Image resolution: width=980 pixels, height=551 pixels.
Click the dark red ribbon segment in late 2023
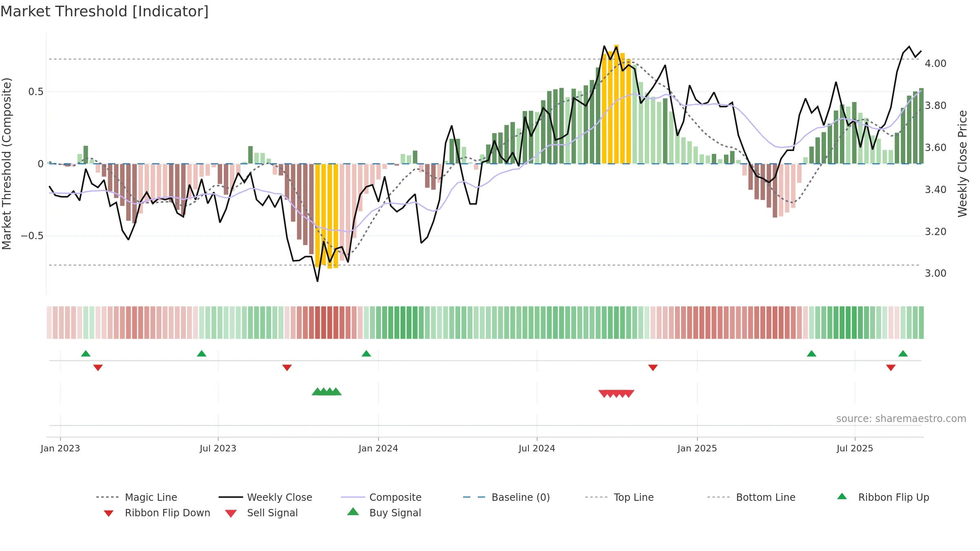click(327, 322)
